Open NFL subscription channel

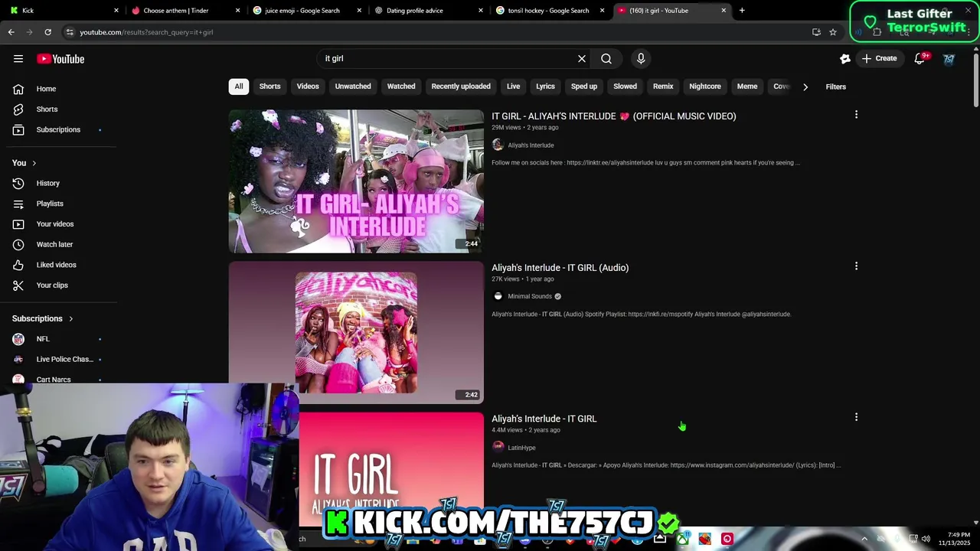coord(57,339)
